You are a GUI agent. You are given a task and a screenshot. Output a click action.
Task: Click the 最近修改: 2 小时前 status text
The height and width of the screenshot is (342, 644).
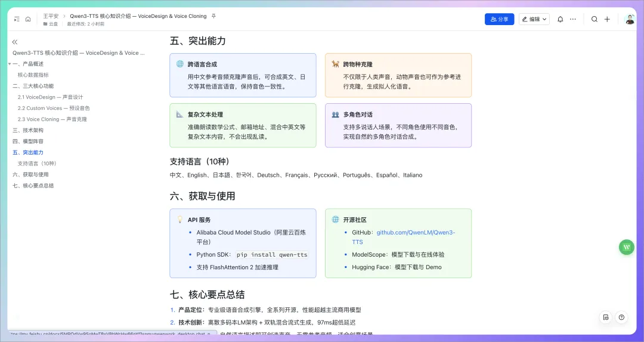85,24
